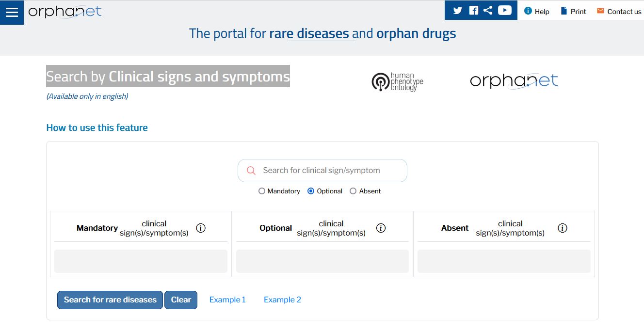Click the magnifier icon in search box
Image resolution: width=644 pixels, height=331 pixels.
[x=251, y=171]
